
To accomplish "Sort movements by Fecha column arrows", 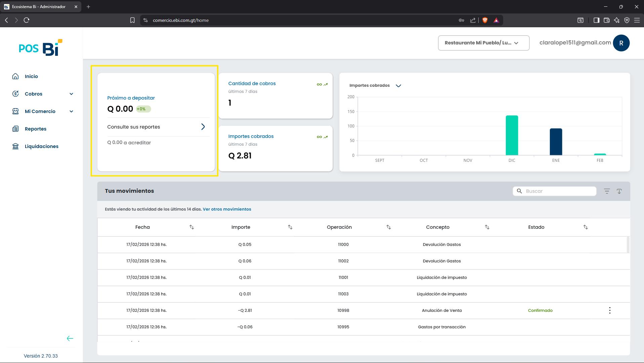I will 192,227.
